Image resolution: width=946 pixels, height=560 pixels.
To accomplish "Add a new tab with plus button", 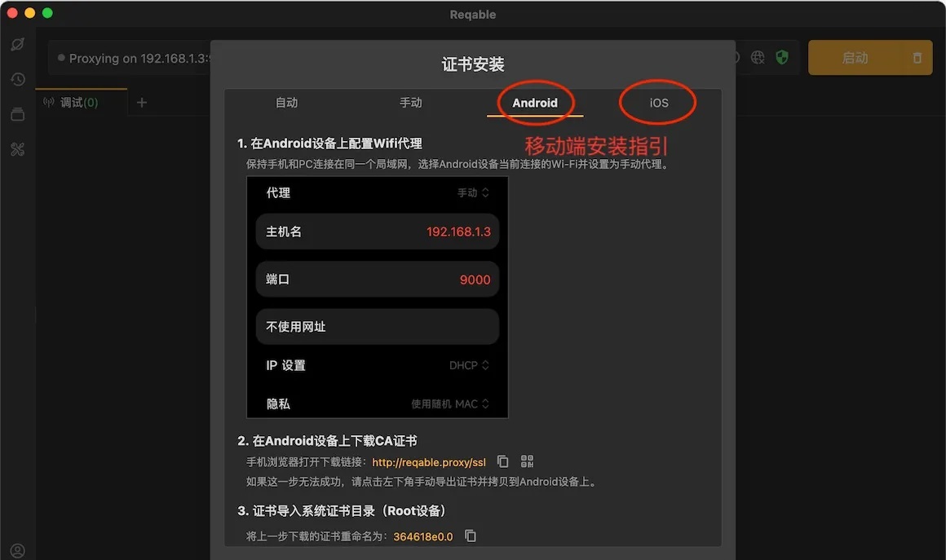I will coord(142,103).
